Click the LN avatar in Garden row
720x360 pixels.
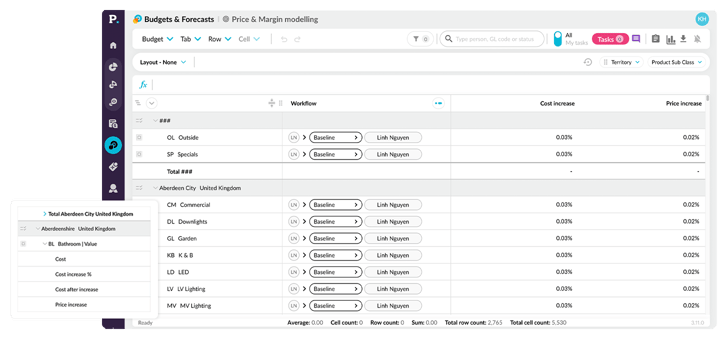click(294, 239)
